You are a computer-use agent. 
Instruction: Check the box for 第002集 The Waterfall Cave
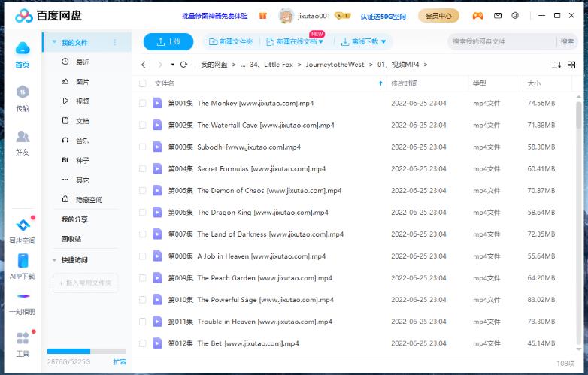tap(143, 125)
